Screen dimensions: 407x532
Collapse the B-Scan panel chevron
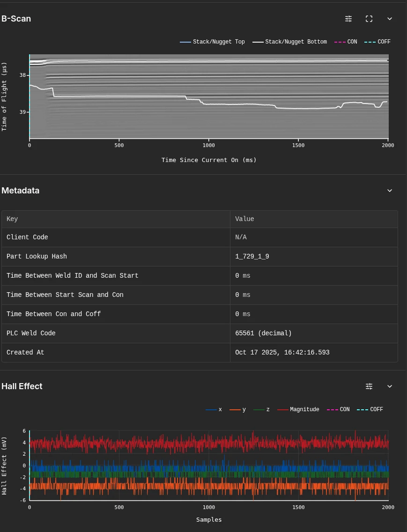pos(390,19)
